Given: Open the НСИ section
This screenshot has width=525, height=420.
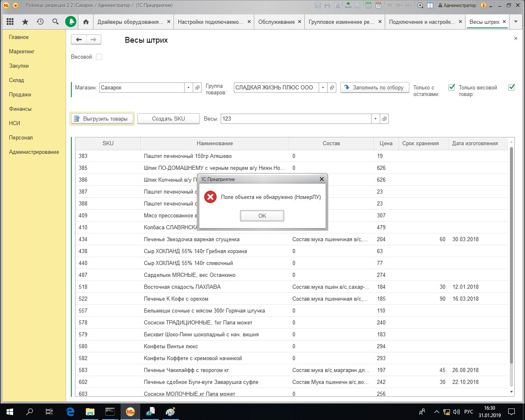Looking at the screenshot, I should click(x=14, y=123).
